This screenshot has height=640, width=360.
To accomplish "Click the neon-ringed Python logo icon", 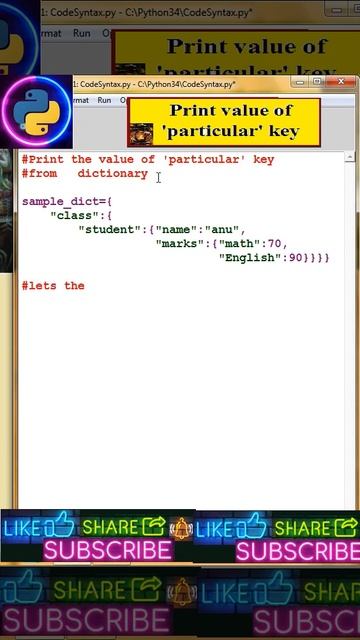I will point(36,111).
